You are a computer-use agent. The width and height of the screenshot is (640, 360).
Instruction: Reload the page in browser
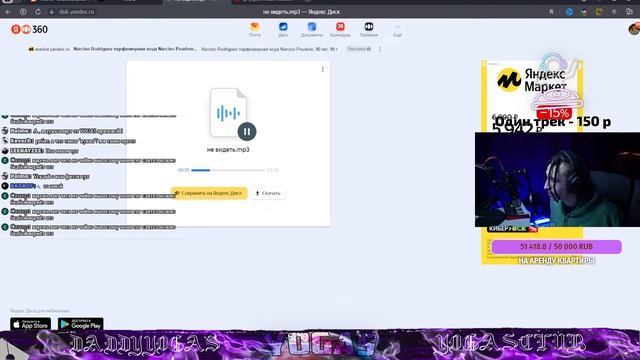[x=38, y=12]
